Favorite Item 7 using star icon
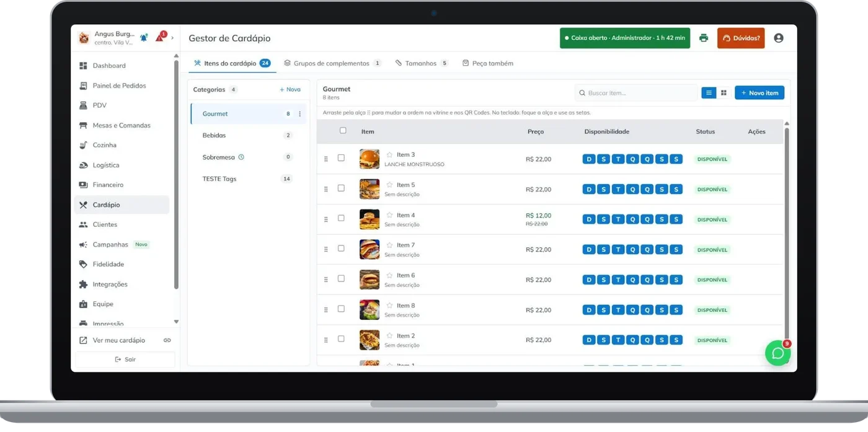This screenshot has height=432, width=868. (389, 245)
